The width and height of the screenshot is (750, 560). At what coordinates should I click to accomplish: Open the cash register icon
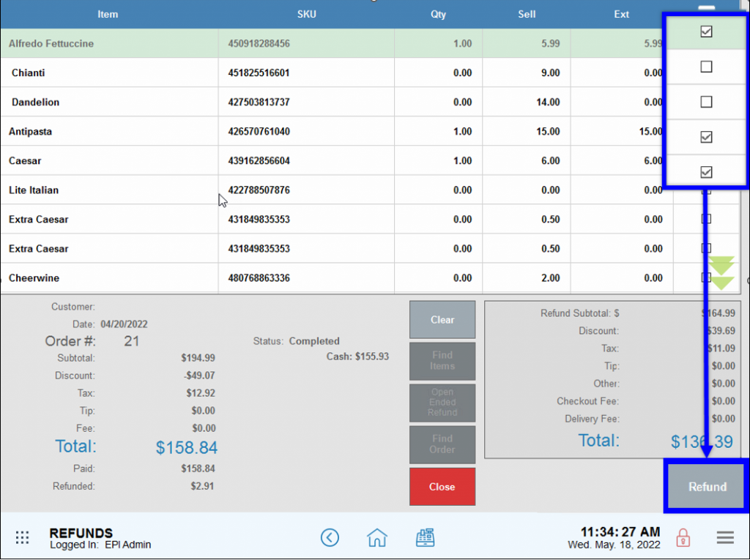coord(426,537)
